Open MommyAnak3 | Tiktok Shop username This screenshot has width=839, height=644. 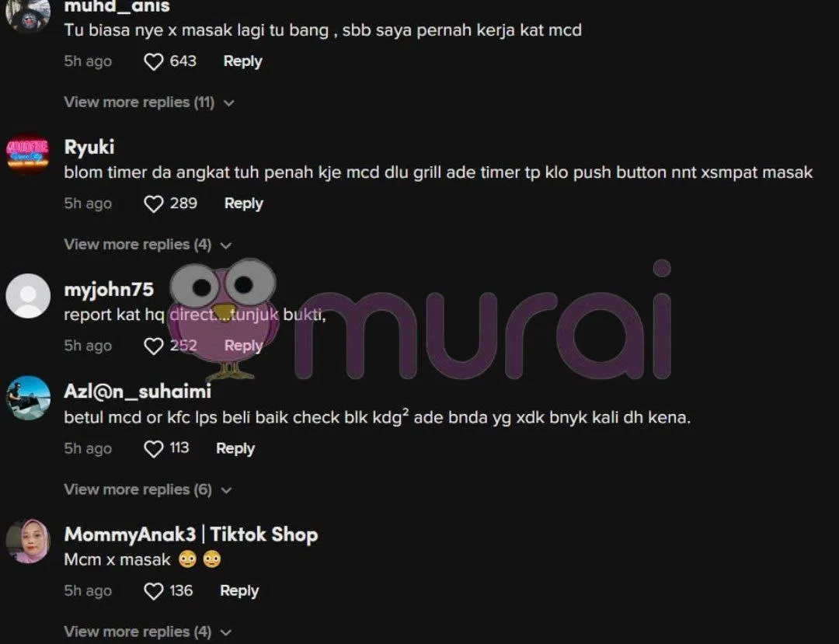point(191,534)
